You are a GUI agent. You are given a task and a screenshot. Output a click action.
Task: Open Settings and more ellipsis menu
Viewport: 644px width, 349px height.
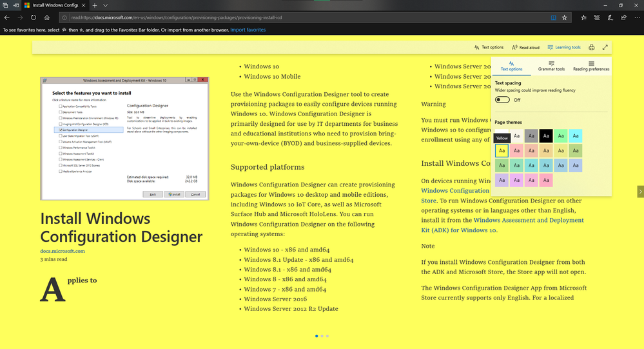[x=637, y=17]
